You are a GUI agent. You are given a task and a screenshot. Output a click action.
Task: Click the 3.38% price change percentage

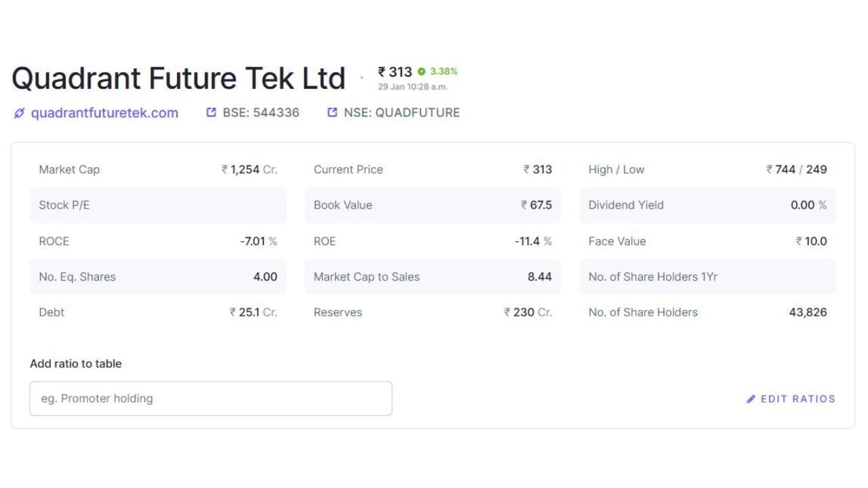pyautogui.click(x=444, y=71)
